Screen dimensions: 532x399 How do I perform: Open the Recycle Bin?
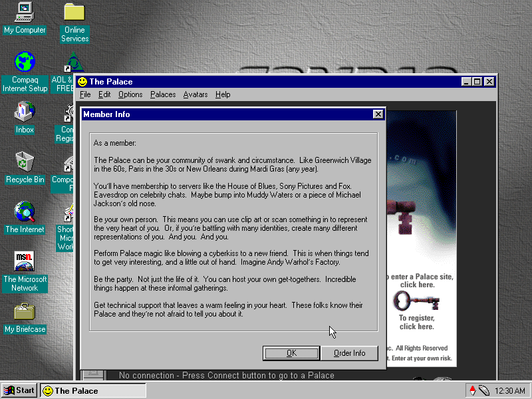click(x=25, y=161)
